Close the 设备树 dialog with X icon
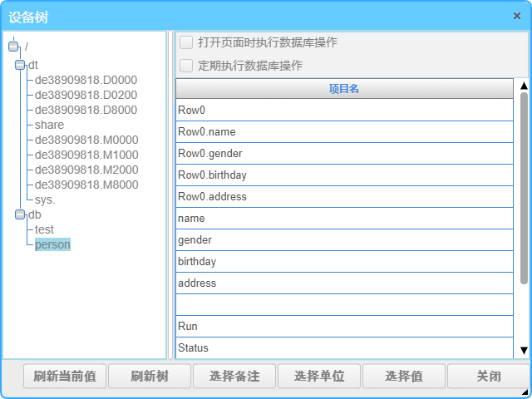532x399 pixels. point(517,16)
